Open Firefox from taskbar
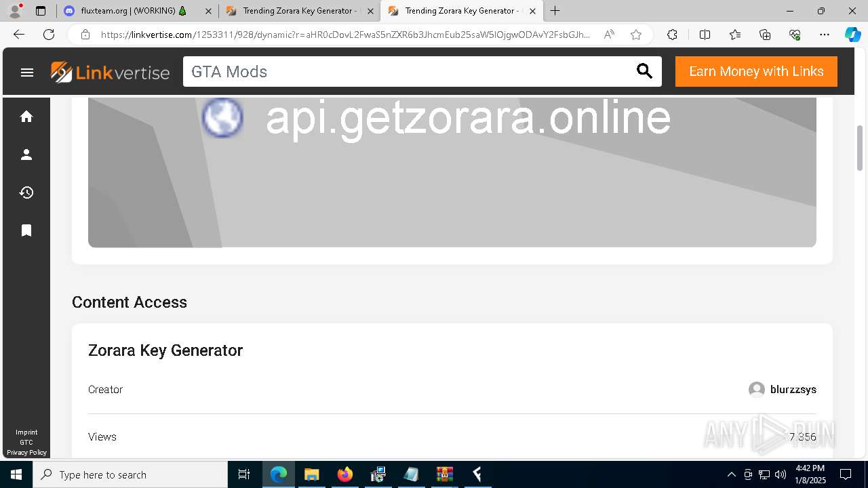This screenshot has height=488, width=868. point(345,474)
